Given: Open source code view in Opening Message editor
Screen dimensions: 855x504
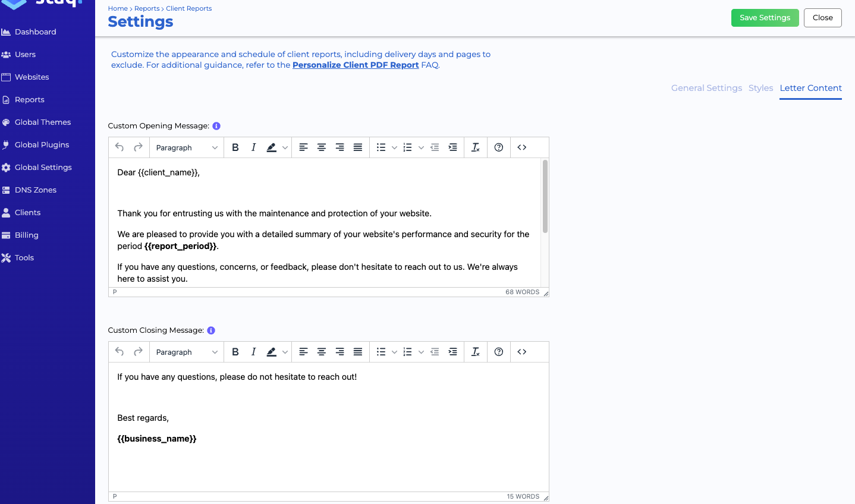Looking at the screenshot, I should click(521, 147).
